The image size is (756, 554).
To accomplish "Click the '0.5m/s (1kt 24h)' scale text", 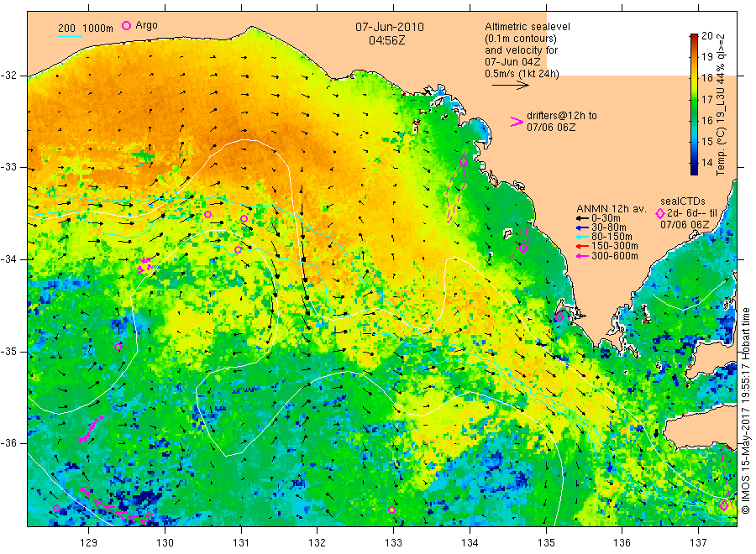I will [522, 74].
